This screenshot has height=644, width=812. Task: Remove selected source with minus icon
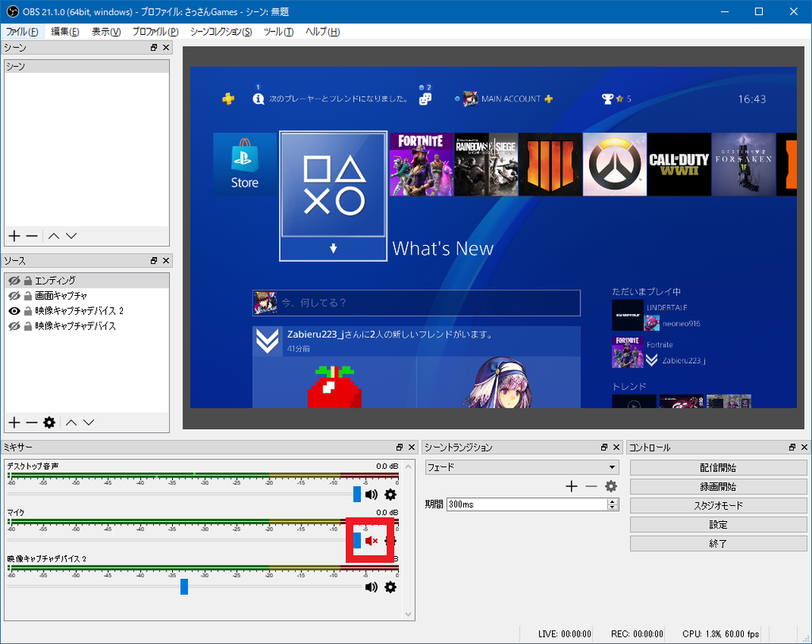32,423
